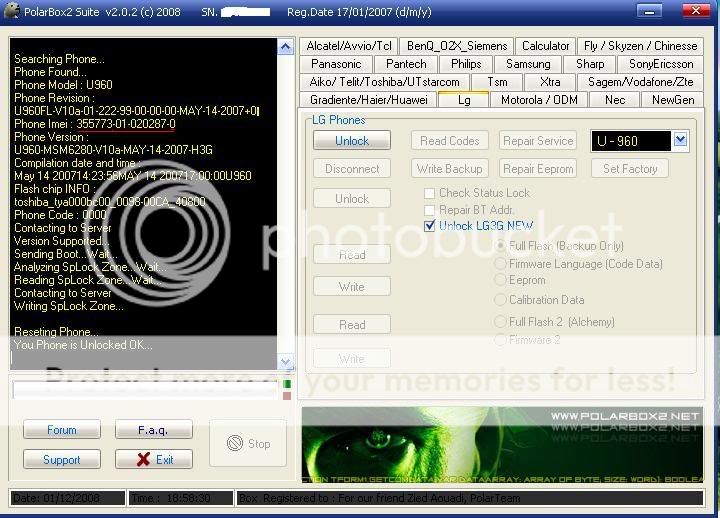Open the Panasonic tab
Image resolution: width=720 pixels, height=518 pixels.
336,64
